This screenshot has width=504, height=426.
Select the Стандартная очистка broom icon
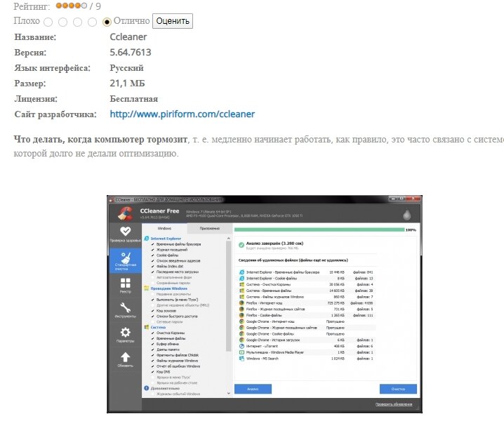[x=126, y=258]
